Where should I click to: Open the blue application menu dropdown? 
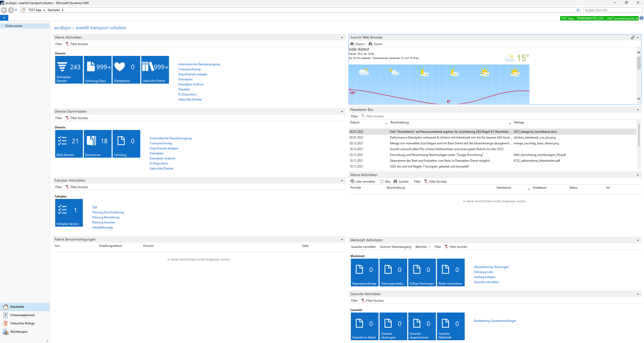pyautogui.click(x=4, y=18)
